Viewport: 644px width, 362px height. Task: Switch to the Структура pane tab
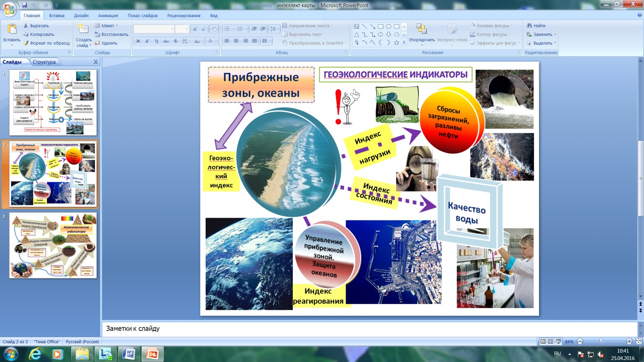click(x=44, y=62)
